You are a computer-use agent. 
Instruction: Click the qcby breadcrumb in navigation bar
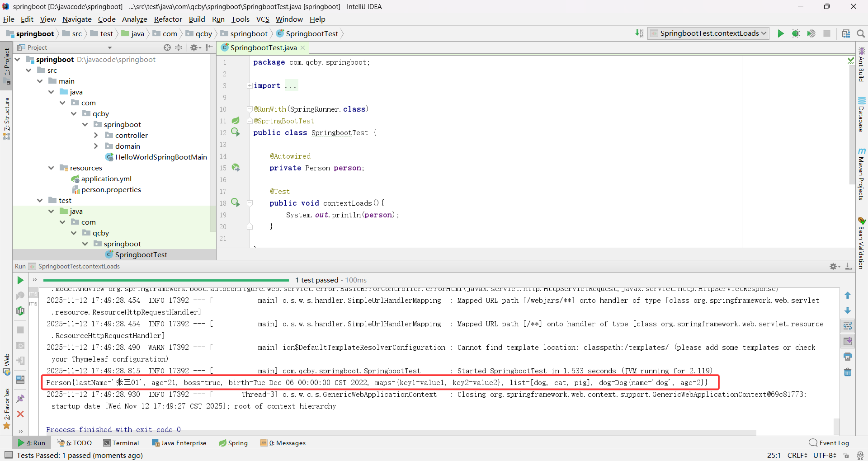pos(199,33)
